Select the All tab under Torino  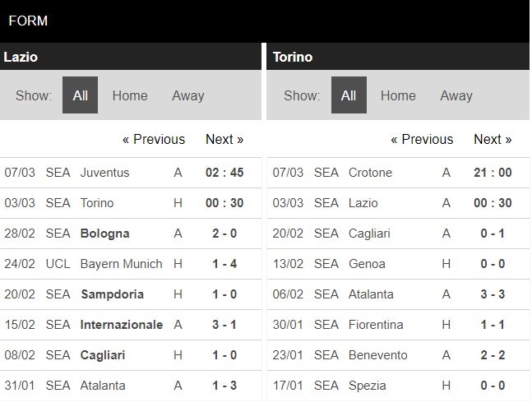[348, 95]
